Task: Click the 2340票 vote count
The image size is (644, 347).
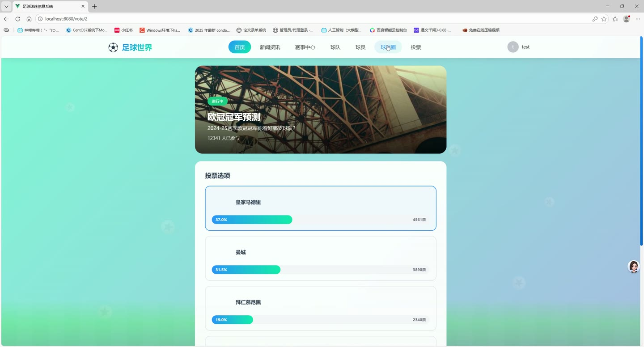Action: (419, 320)
